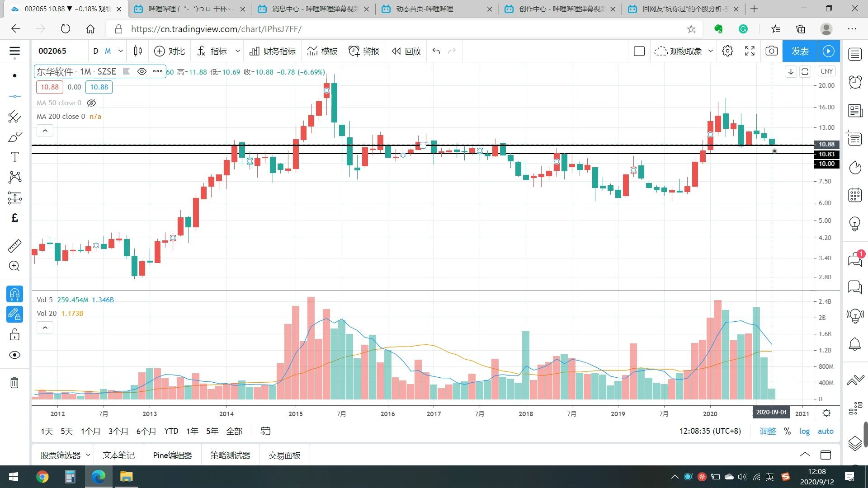Screen dimensions: 868x488
Task: Open the 指标 indicators dialog
Action: [x=212, y=51]
